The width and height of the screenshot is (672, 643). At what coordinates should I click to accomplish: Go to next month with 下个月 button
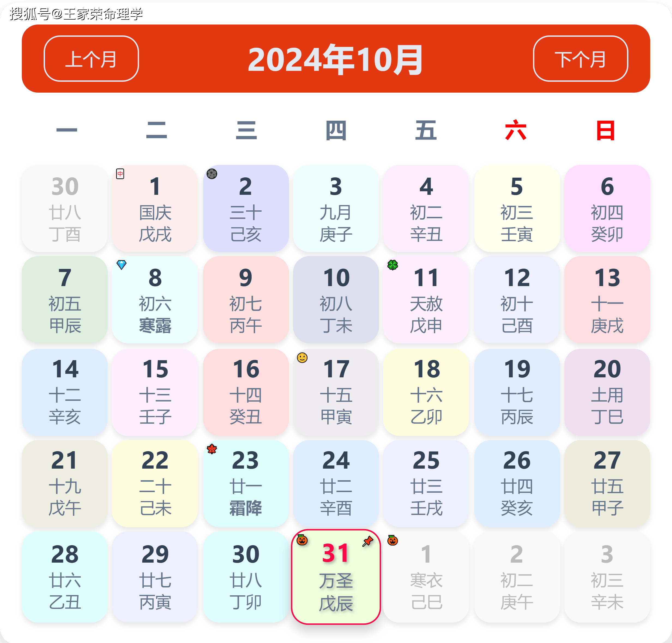pos(580,59)
